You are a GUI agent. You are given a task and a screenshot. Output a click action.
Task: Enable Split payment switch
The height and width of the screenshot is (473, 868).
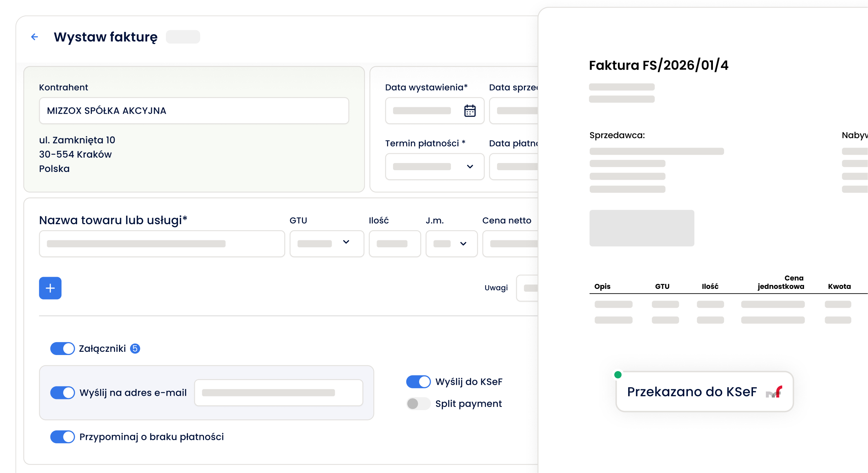418,404
